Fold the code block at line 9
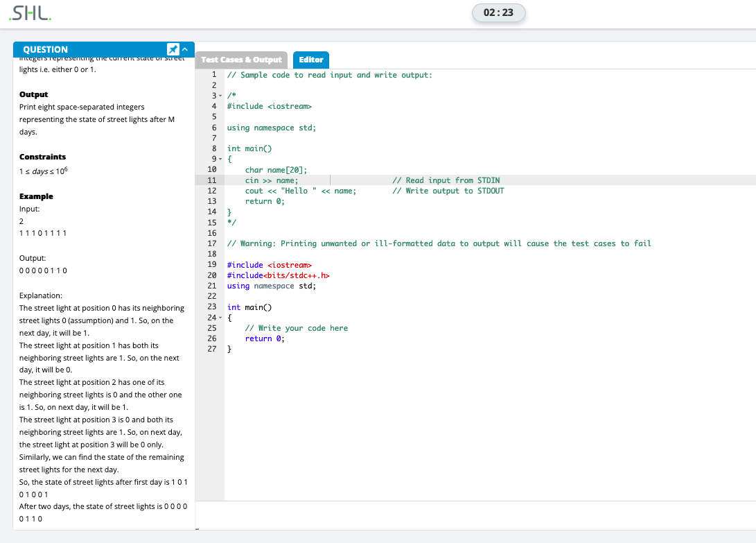This screenshot has height=543, width=756. (x=220, y=159)
